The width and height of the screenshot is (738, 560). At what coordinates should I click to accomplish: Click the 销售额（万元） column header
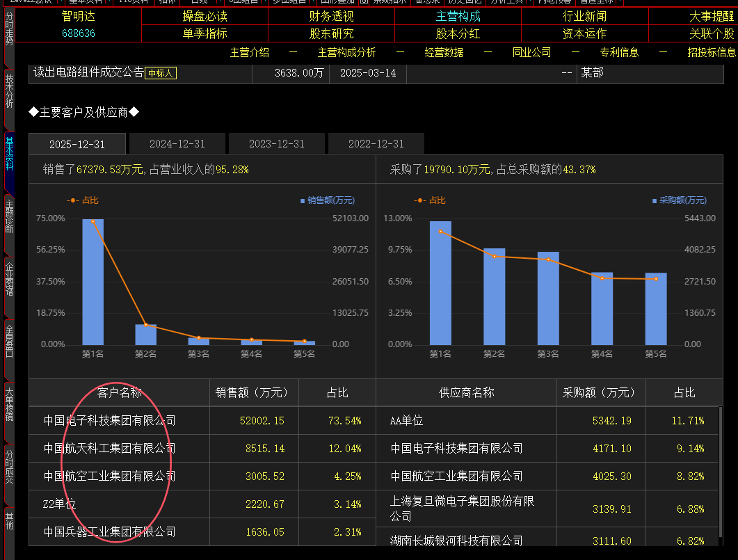[x=254, y=392]
